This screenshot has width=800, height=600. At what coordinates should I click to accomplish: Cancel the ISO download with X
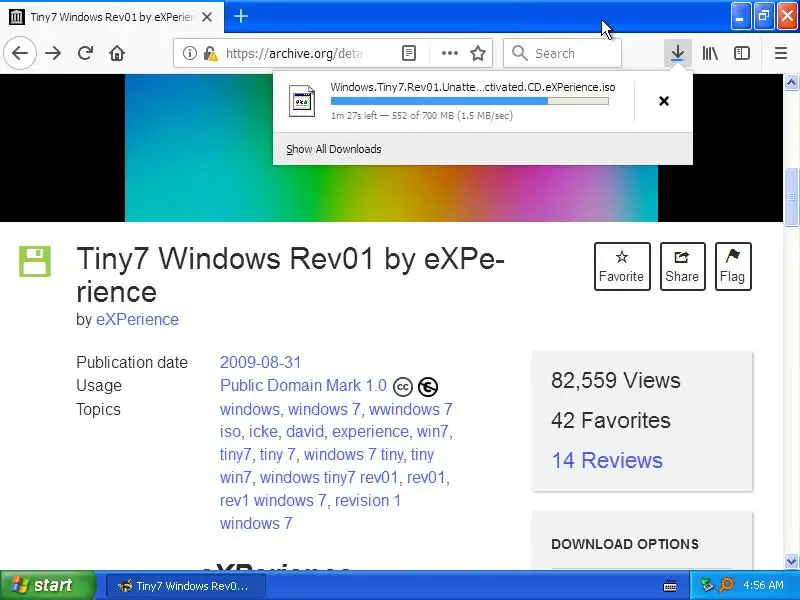664,101
